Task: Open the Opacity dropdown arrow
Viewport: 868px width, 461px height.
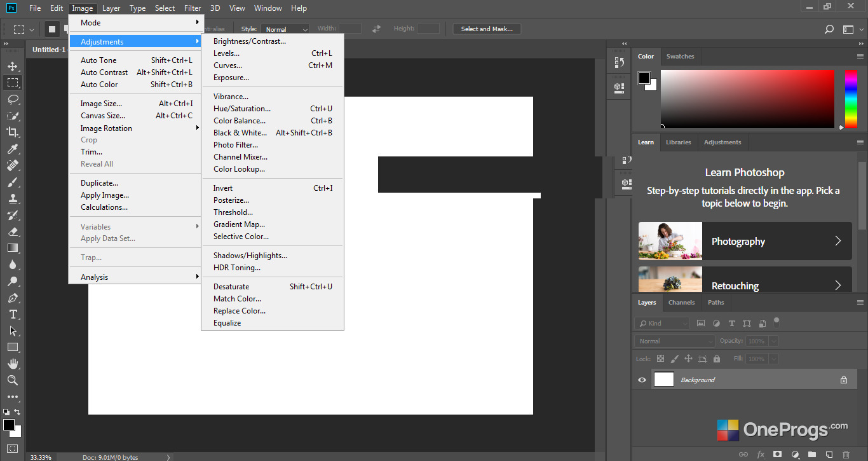Action: pos(773,341)
